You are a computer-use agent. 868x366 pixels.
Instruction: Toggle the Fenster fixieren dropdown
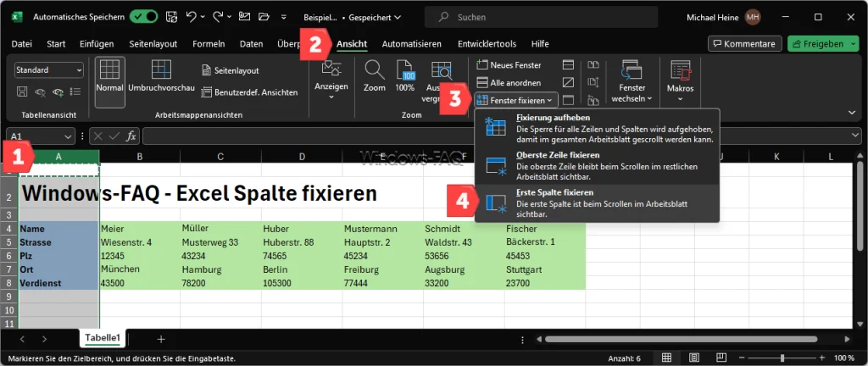pyautogui.click(x=516, y=100)
